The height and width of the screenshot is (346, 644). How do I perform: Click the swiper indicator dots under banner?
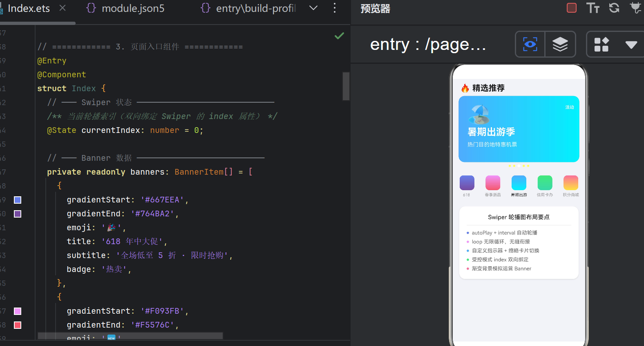coord(519,166)
